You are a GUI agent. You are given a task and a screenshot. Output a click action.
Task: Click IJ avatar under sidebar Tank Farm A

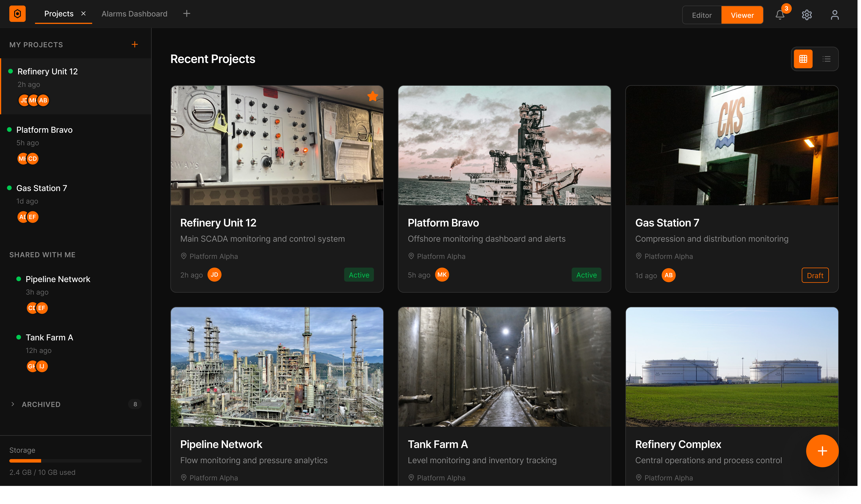(x=42, y=366)
